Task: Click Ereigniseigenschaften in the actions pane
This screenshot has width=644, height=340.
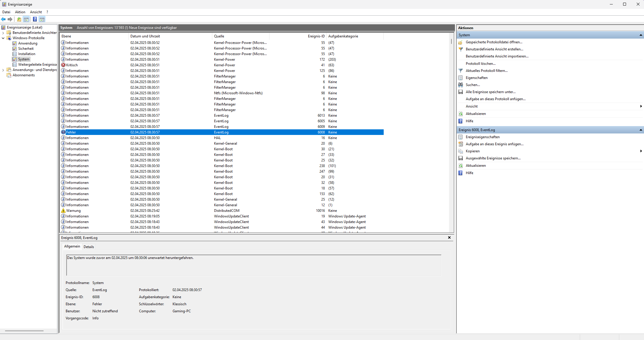Action: coord(483,137)
